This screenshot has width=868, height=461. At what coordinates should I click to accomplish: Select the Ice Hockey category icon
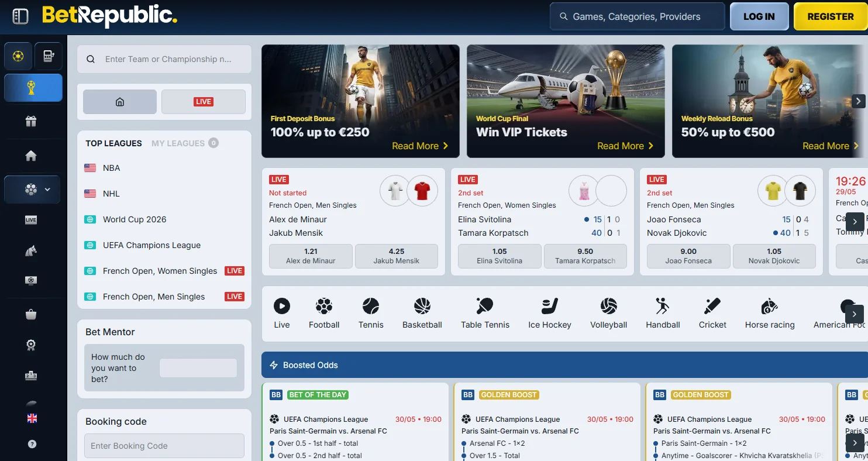(x=550, y=312)
